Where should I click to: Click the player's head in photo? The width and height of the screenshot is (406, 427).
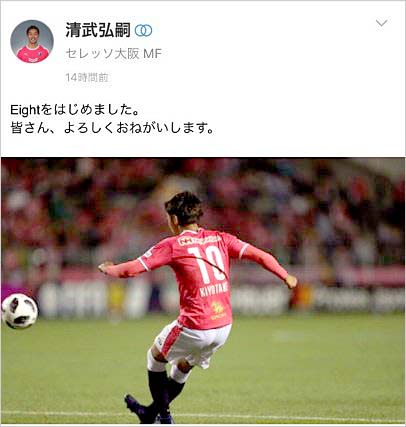click(x=184, y=208)
